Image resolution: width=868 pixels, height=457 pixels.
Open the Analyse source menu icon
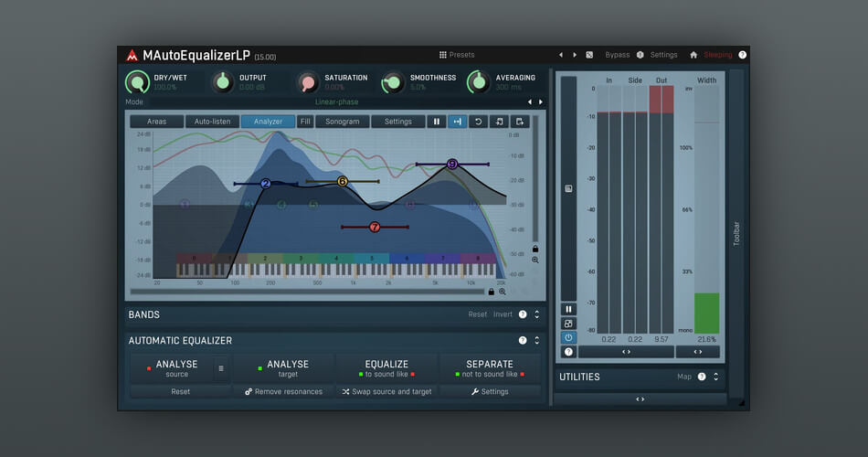coord(221,368)
